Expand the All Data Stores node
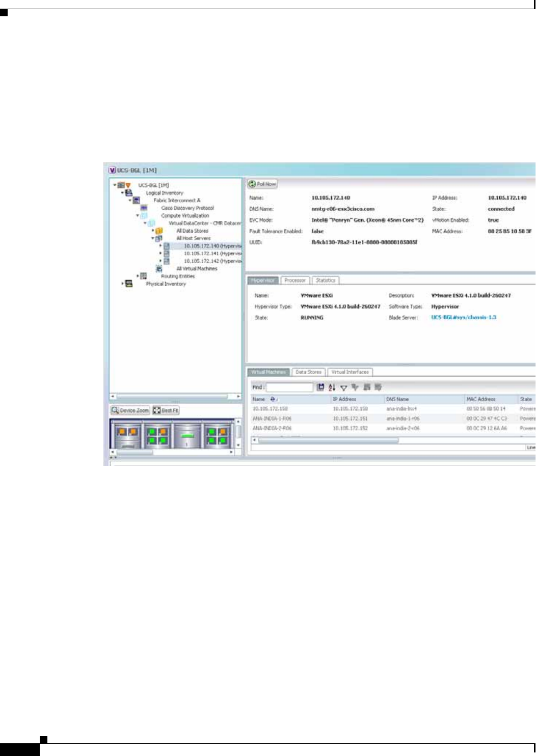Screen dimensions: 536x756 153,231
